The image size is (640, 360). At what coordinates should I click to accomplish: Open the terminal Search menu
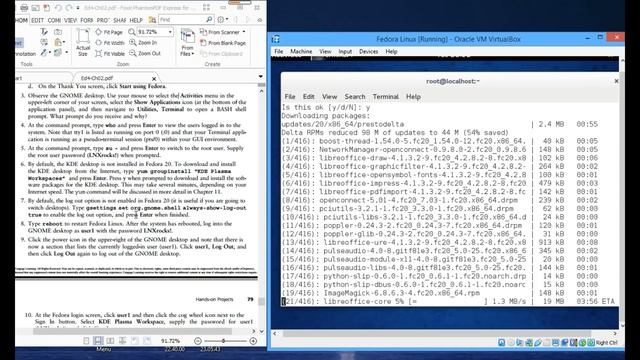pos(355,97)
